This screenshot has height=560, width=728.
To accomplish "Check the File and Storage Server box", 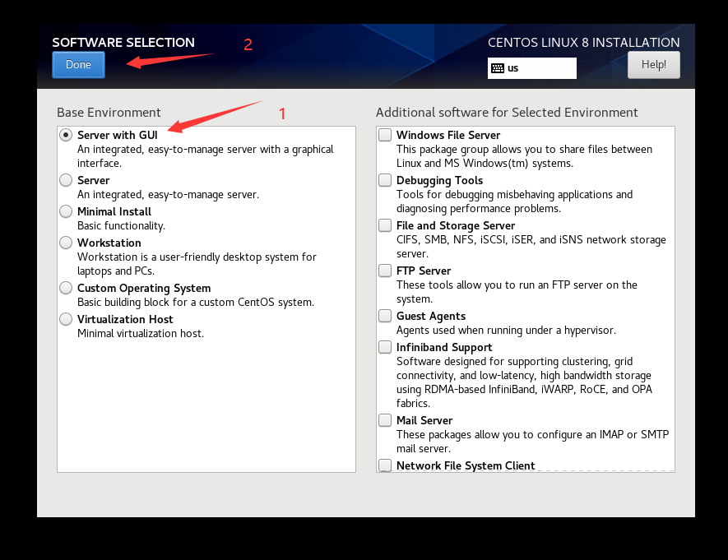I will click(x=385, y=225).
